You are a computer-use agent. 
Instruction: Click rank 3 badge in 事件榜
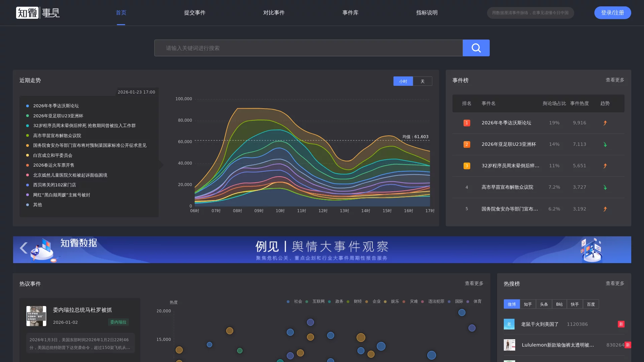(x=467, y=166)
